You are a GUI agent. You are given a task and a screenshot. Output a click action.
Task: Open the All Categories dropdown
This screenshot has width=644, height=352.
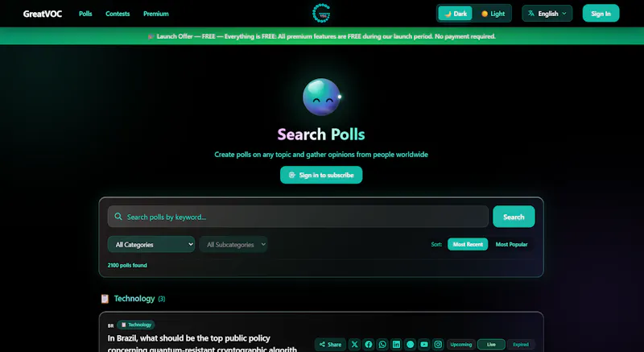151,244
